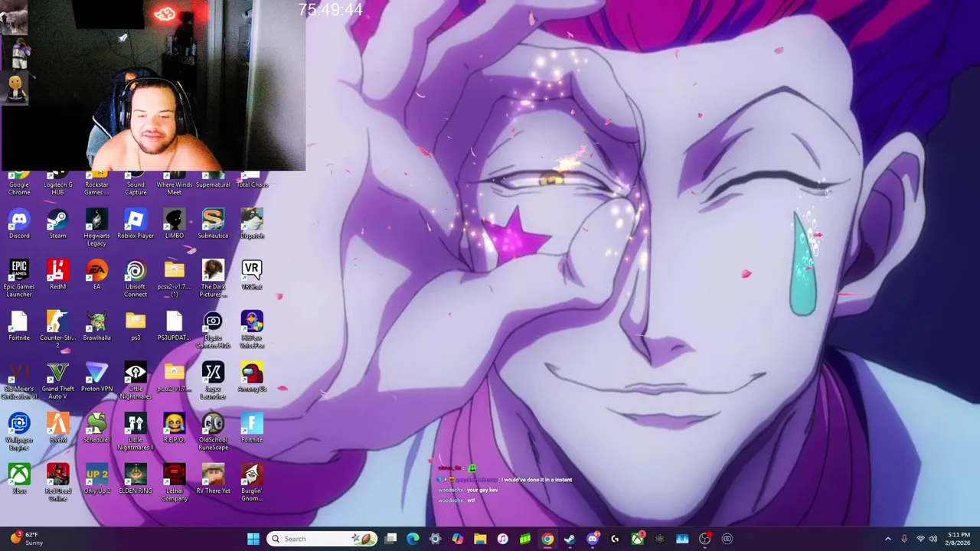Switch to Chrome in the taskbar
The width and height of the screenshot is (980, 551).
pos(547,539)
